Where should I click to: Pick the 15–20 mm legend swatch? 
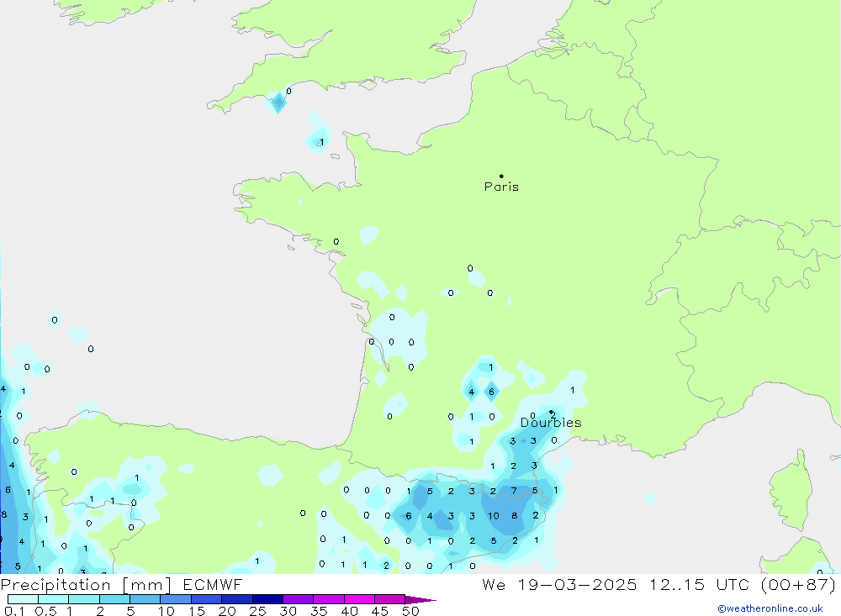coord(206,599)
